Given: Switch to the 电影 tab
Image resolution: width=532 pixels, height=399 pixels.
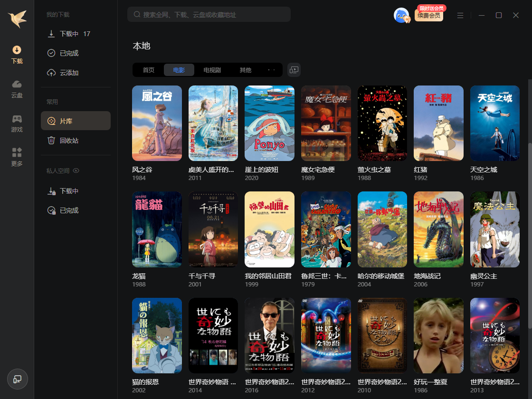Looking at the screenshot, I should coord(179,70).
